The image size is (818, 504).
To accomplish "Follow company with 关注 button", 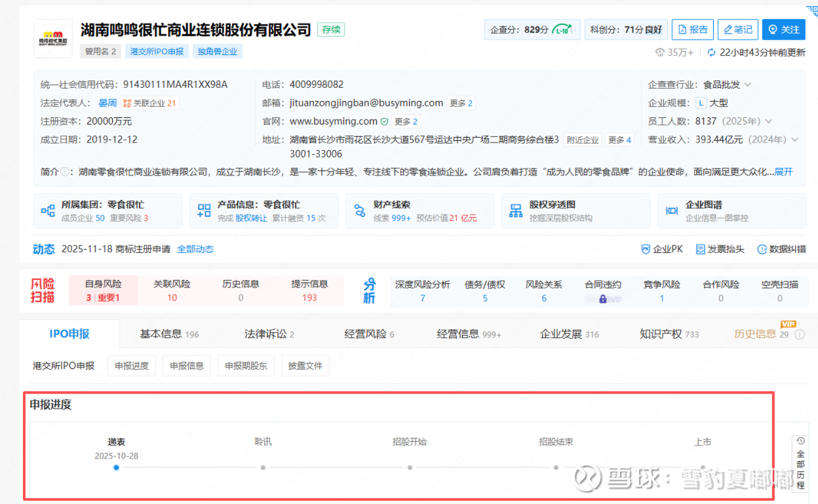I will 783,29.
